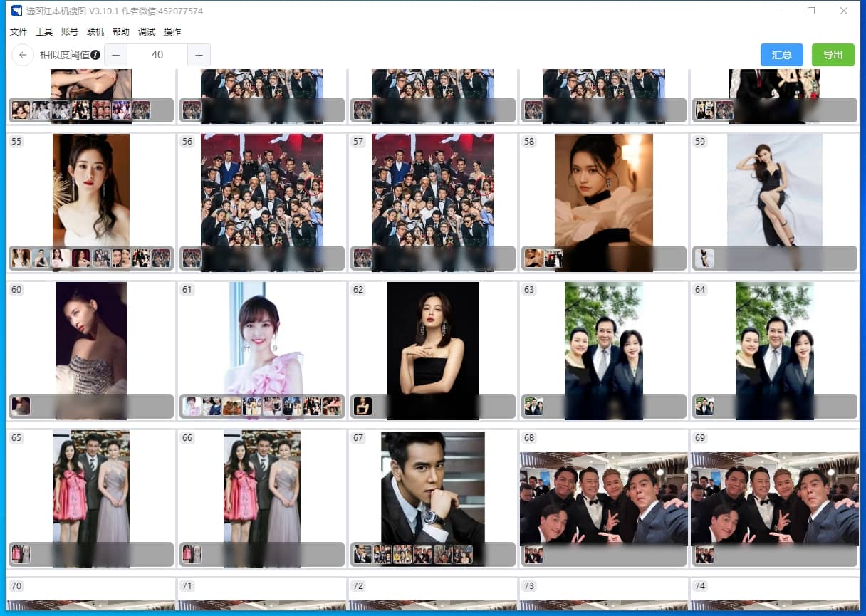
Task: Open the 帮助 menu
Action: 121,32
